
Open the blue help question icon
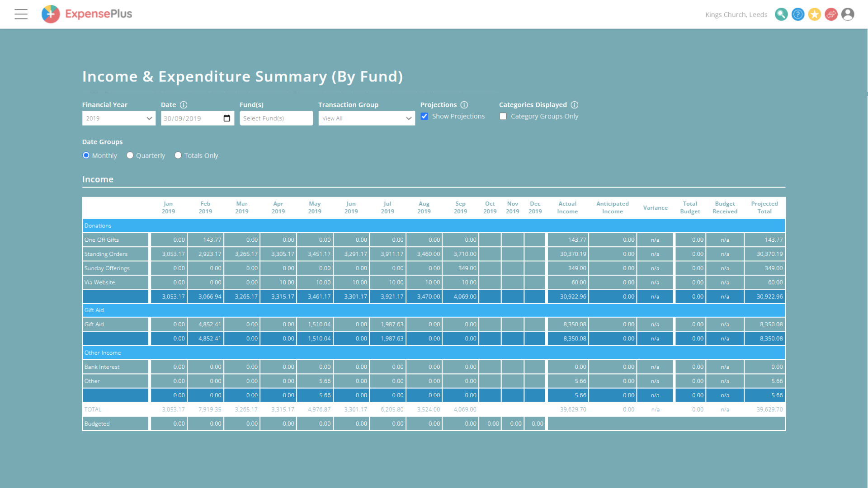pyautogui.click(x=798, y=14)
